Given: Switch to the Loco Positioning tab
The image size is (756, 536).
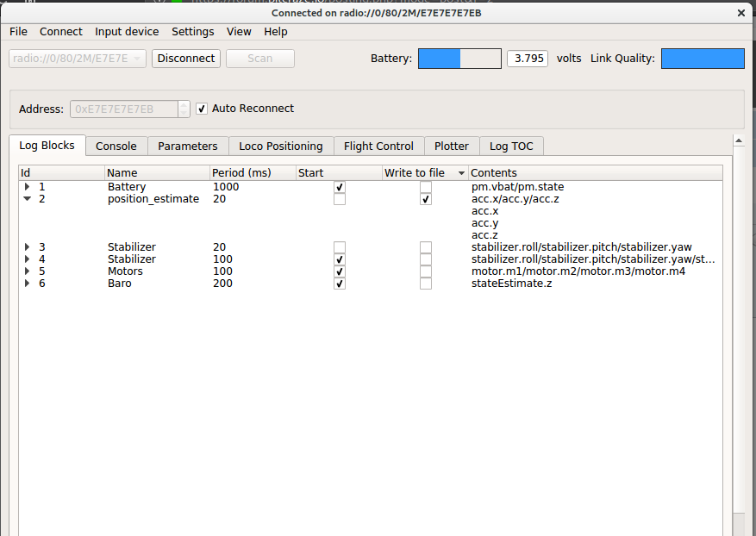Looking at the screenshot, I should (x=280, y=146).
